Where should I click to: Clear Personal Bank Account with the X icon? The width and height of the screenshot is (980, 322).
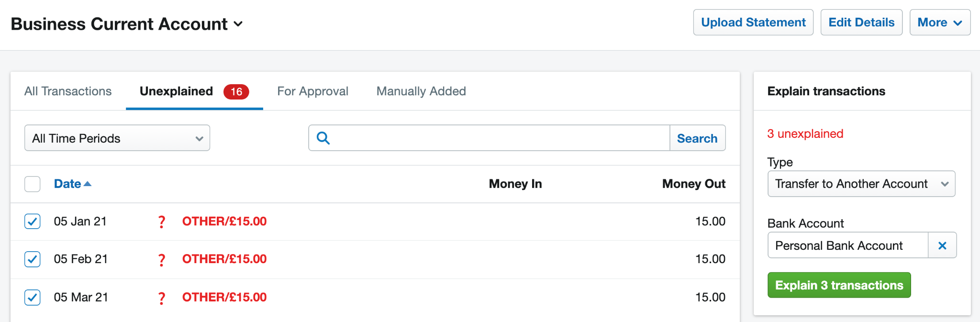[x=942, y=245]
